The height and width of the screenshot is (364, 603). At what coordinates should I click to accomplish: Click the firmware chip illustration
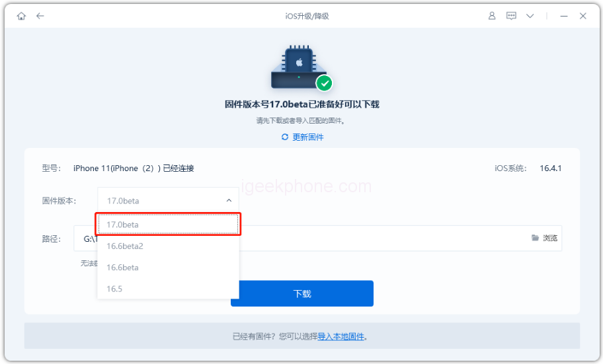tap(299, 67)
